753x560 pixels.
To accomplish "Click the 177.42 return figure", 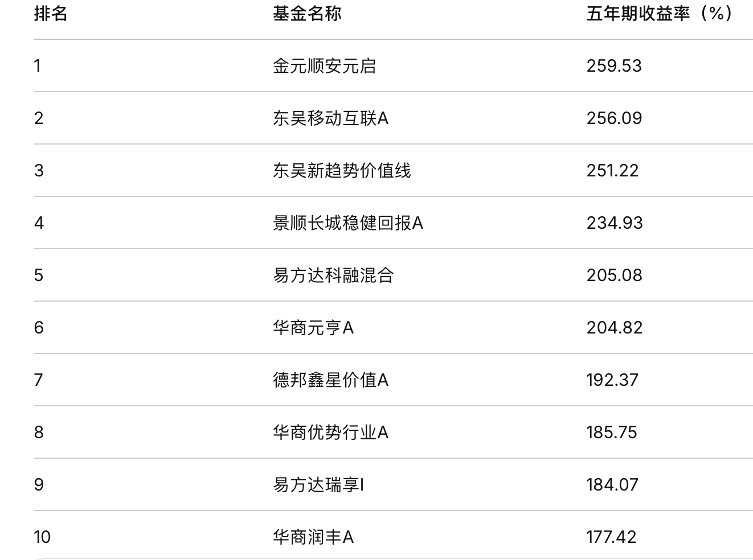I will coord(611,537).
